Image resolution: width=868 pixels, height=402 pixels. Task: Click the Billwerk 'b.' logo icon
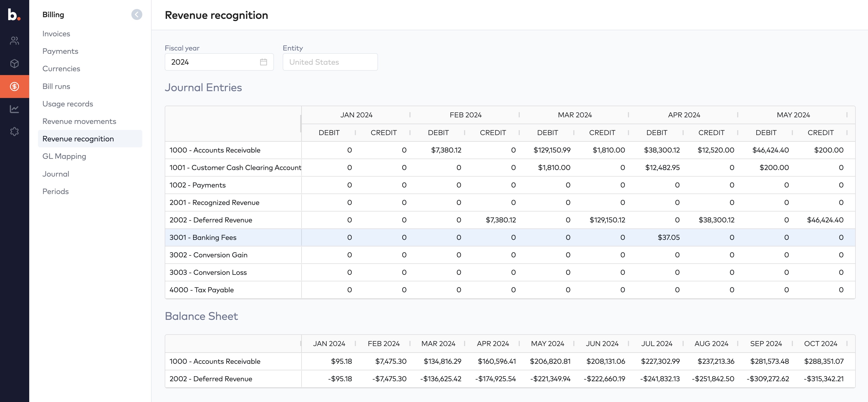click(x=14, y=15)
